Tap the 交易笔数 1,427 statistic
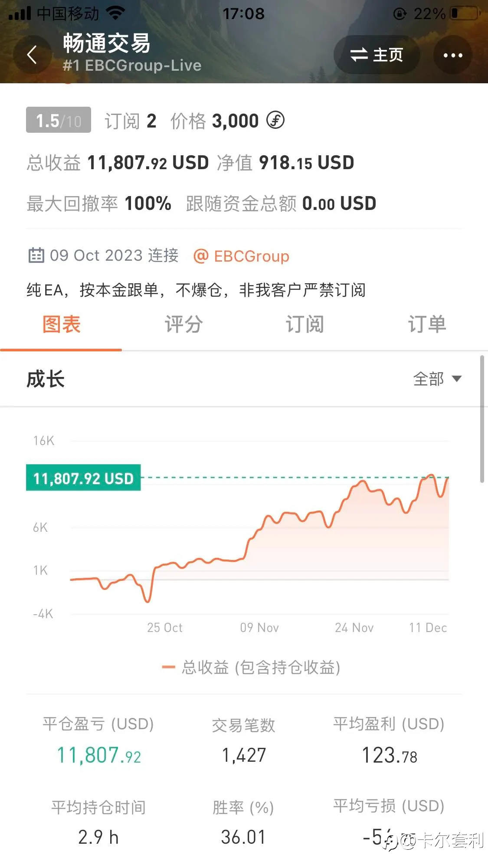Viewport: 488px width, 868px height. (244, 740)
